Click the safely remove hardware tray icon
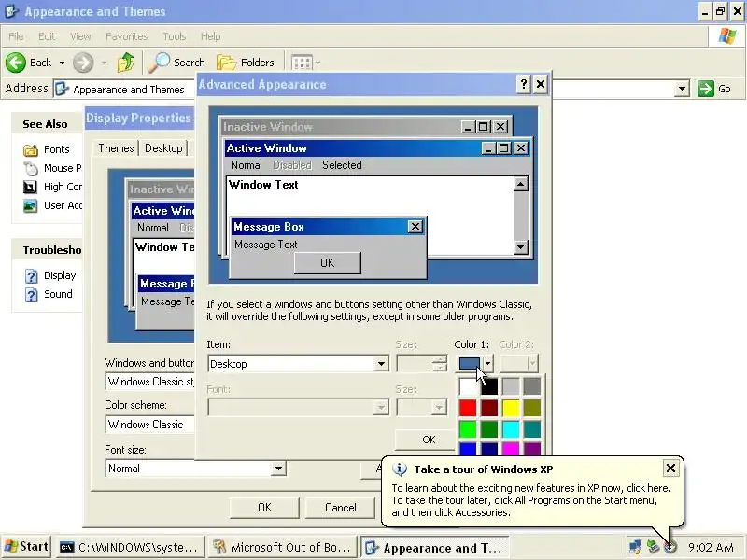This screenshot has height=560, width=747. point(653,547)
